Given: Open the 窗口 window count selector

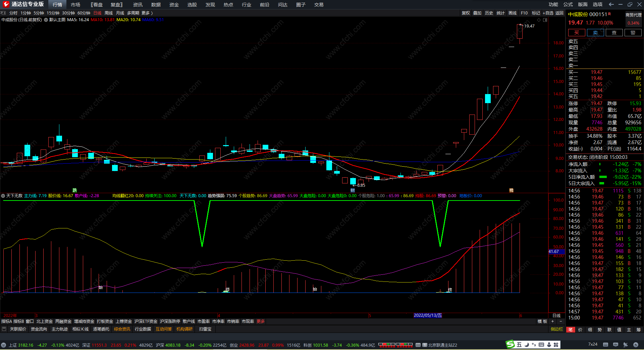Looking at the screenshot, I should coord(30,321).
